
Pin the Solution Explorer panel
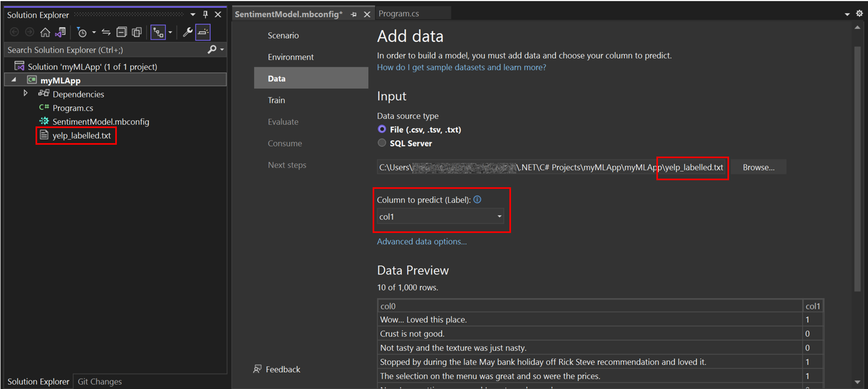point(206,15)
